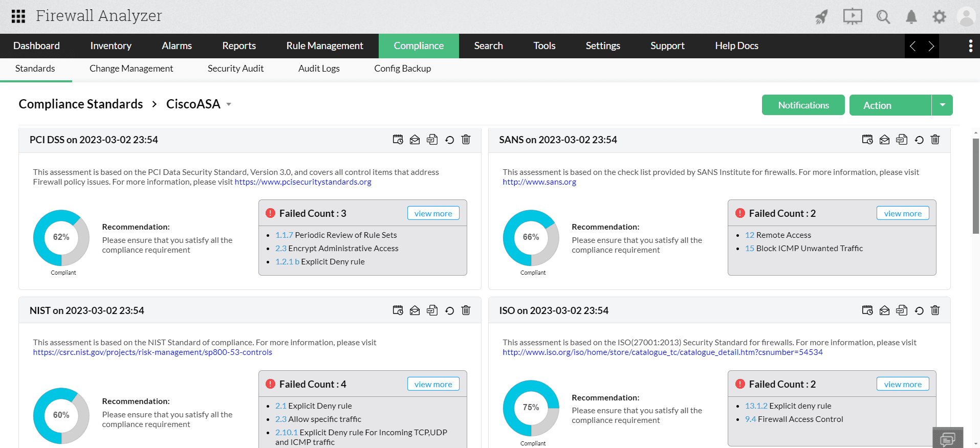Open the Alarms tab
Image resolution: width=980 pixels, height=448 pixels.
pyautogui.click(x=177, y=46)
